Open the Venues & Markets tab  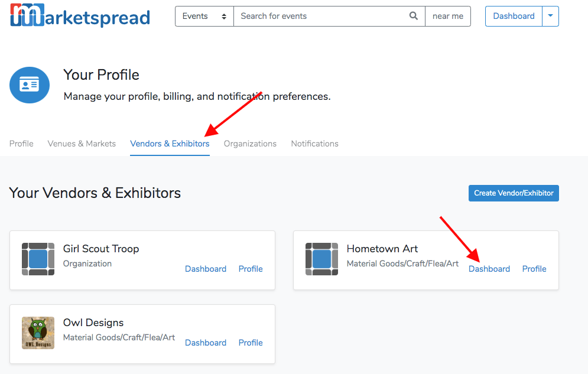click(82, 144)
